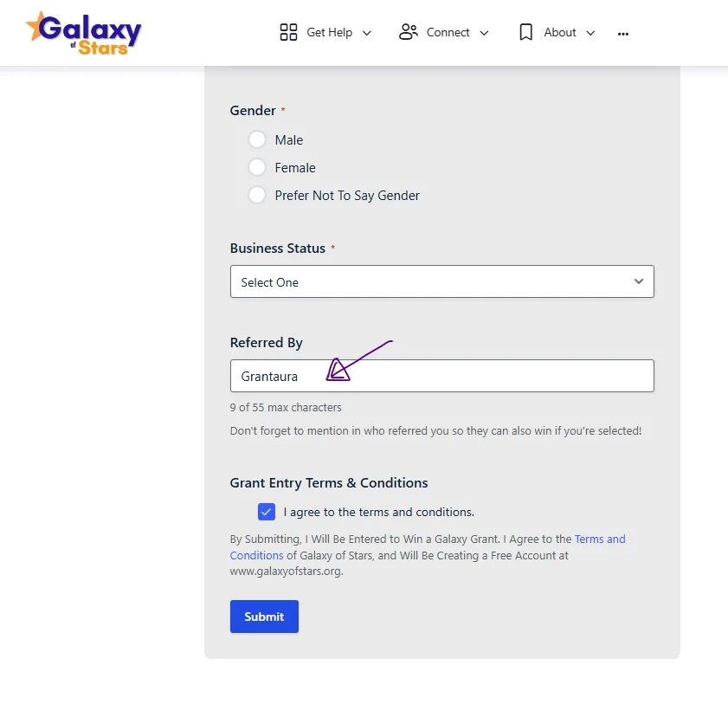
Task: Expand the Get Help dropdown chevron
Action: [366, 33]
